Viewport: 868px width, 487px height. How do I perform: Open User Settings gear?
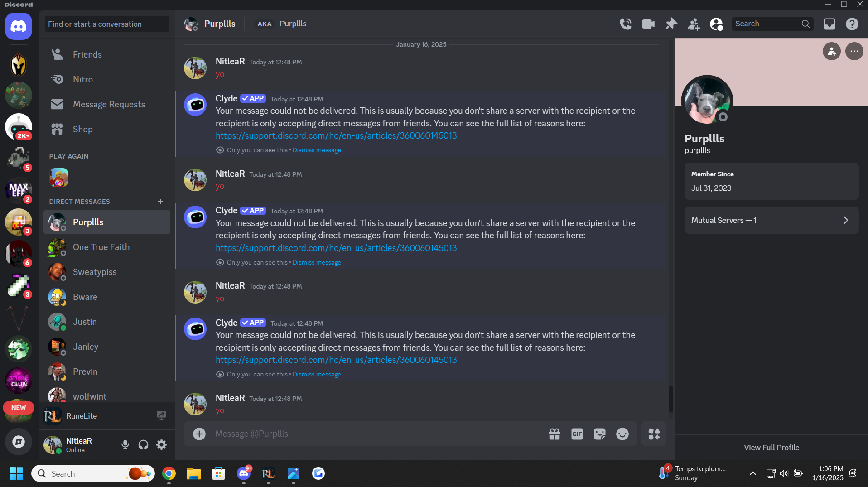pyautogui.click(x=161, y=445)
